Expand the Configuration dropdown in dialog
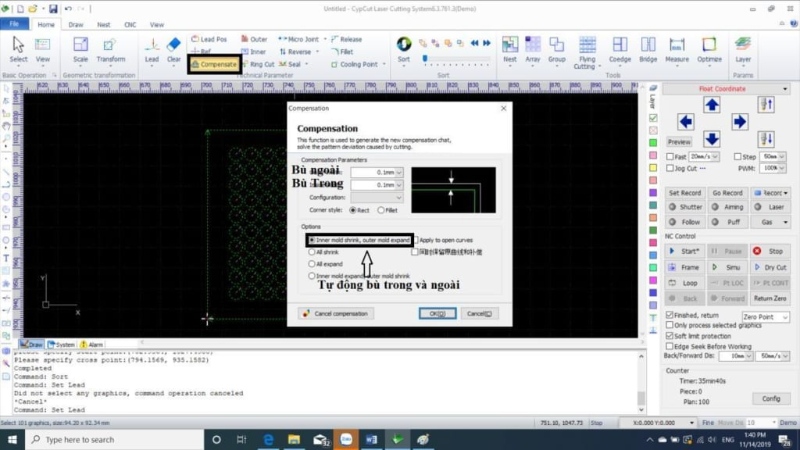Image resolution: width=800 pixels, height=450 pixels. click(399, 198)
